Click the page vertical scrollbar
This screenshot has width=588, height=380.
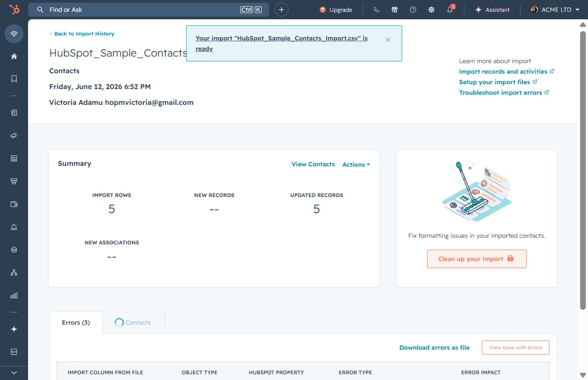(x=583, y=170)
